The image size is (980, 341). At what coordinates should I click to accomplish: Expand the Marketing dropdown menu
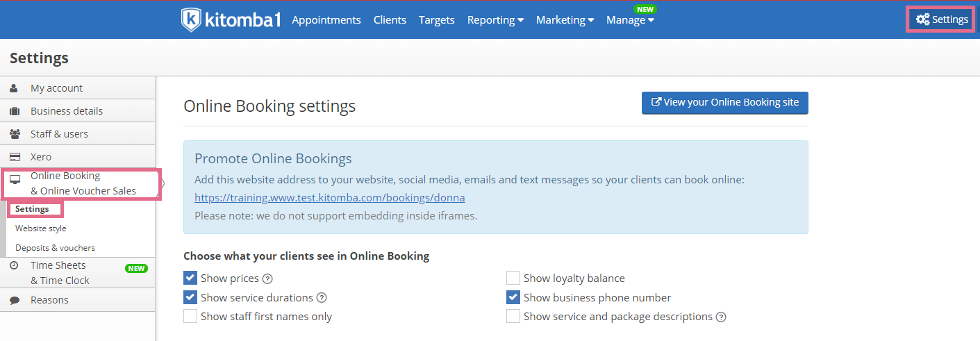point(565,20)
